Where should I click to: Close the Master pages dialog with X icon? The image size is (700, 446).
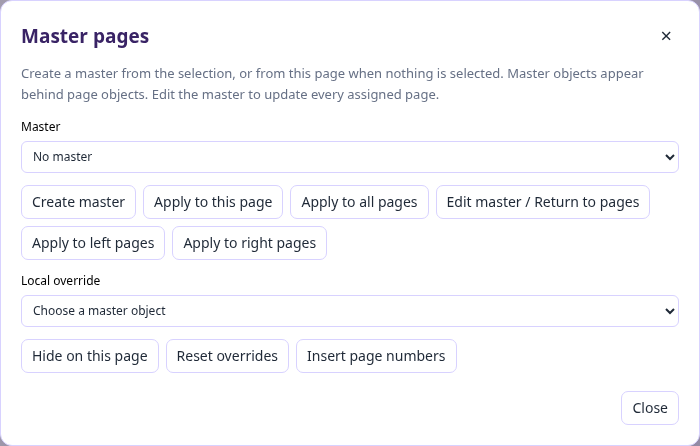(666, 36)
